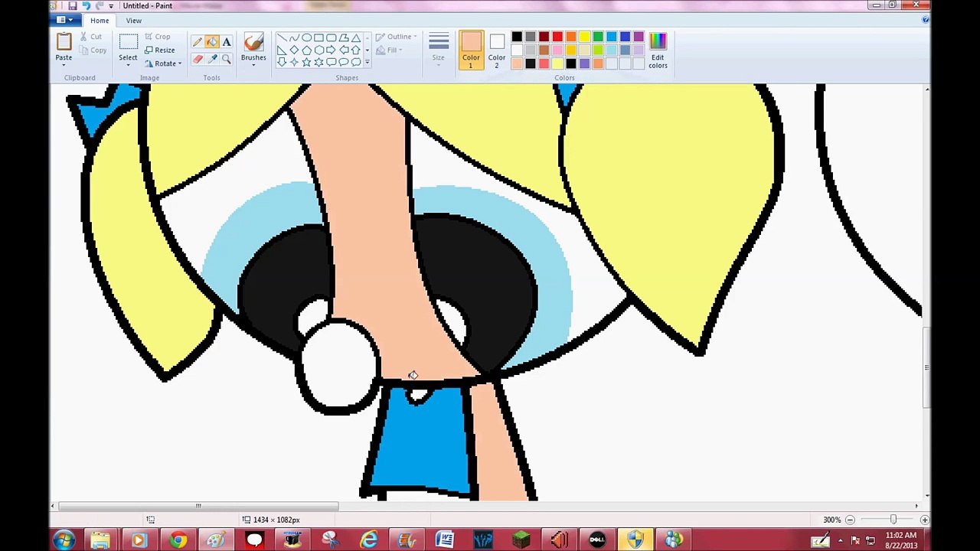The height and width of the screenshot is (551, 980).
Task: Choose the five-point star shape
Action: [306, 62]
